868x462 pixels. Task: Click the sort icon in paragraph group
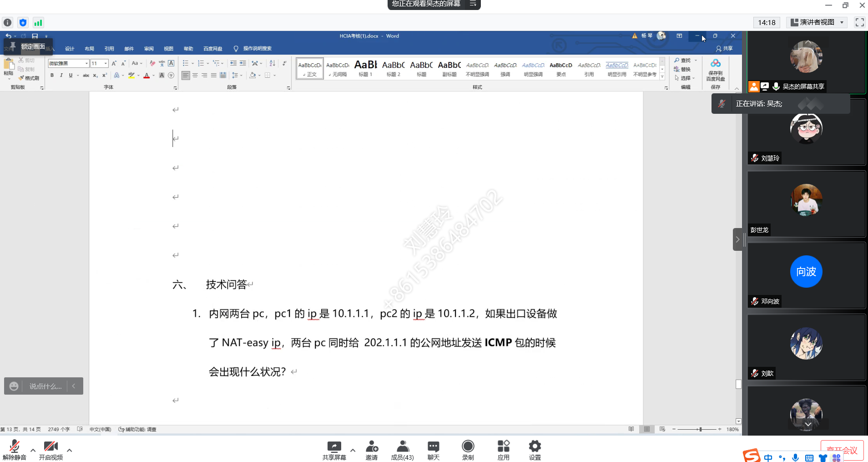coord(272,63)
